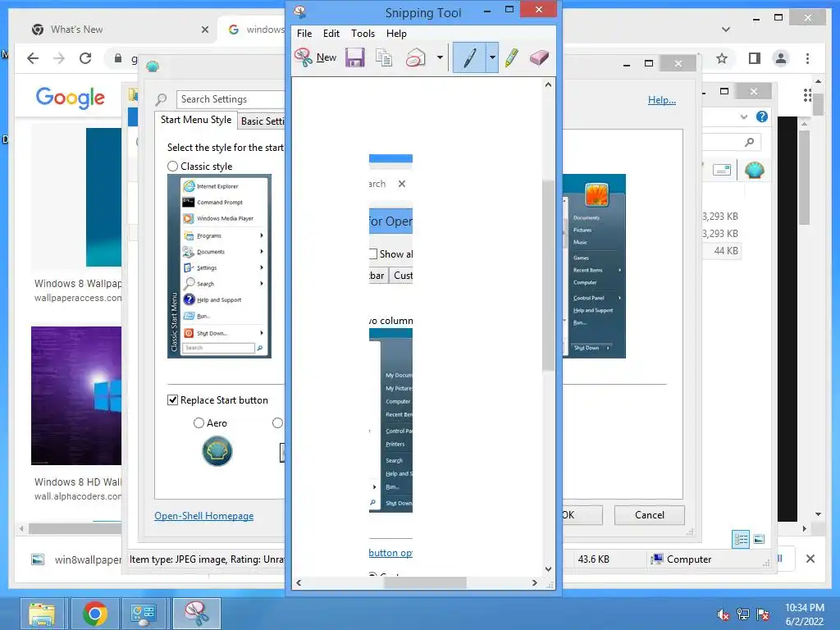Click the Search Settings input field

231,99
